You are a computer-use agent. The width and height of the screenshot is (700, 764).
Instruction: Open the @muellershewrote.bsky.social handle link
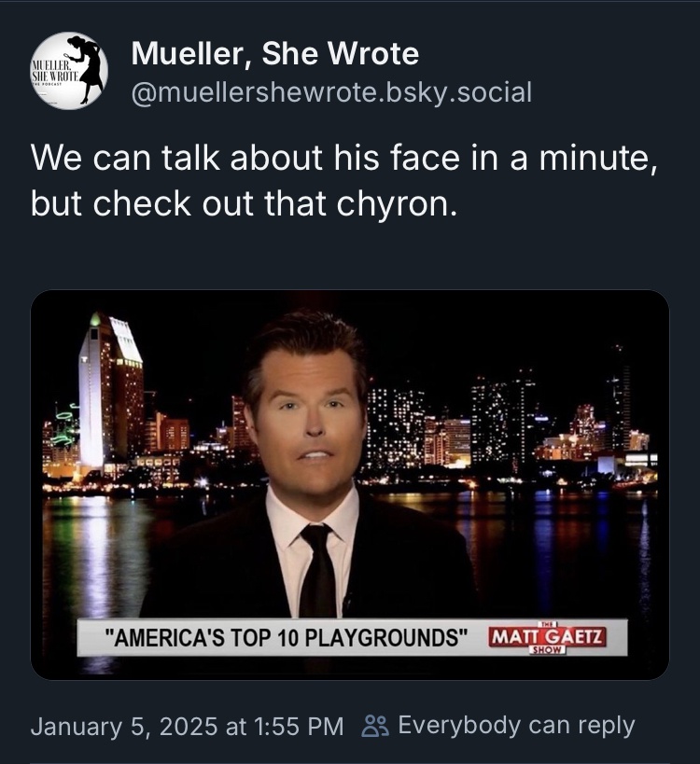[331, 92]
